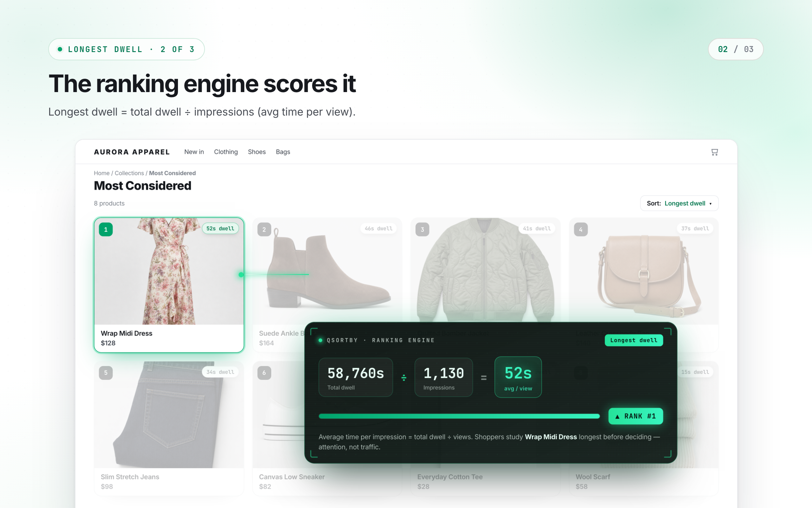
Task: Click the Longest dwell tag in ranking panel
Action: tap(634, 340)
